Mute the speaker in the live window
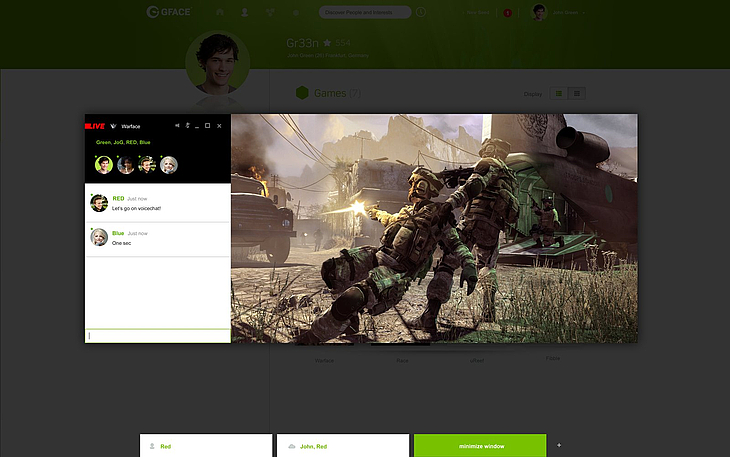Screen dimensions: 730x457 (x=177, y=126)
